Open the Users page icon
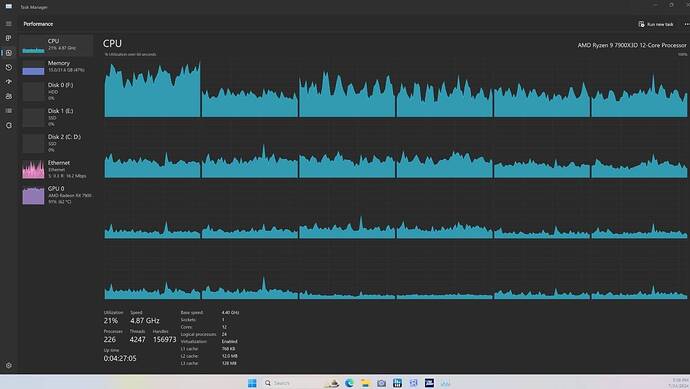690x389 pixels. [8, 96]
